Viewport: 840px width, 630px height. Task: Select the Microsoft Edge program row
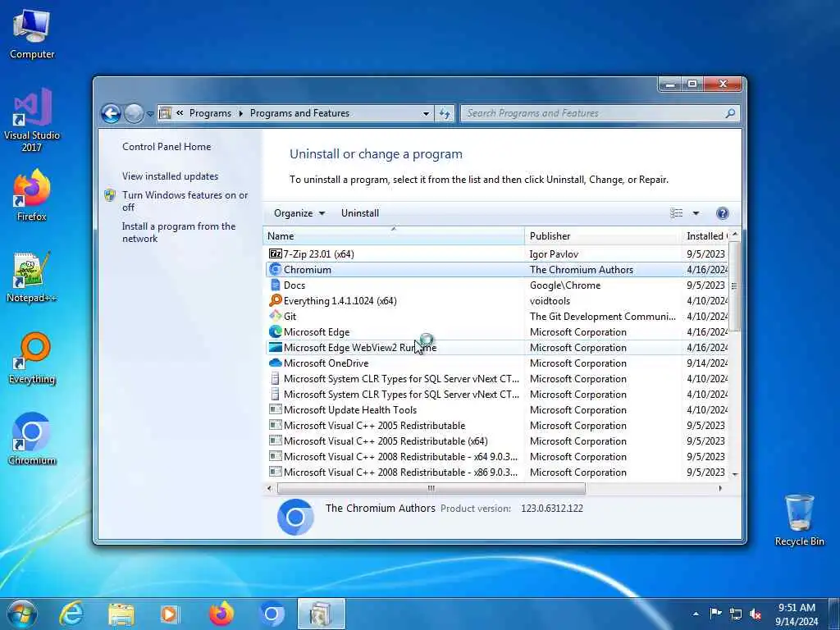coord(497,331)
